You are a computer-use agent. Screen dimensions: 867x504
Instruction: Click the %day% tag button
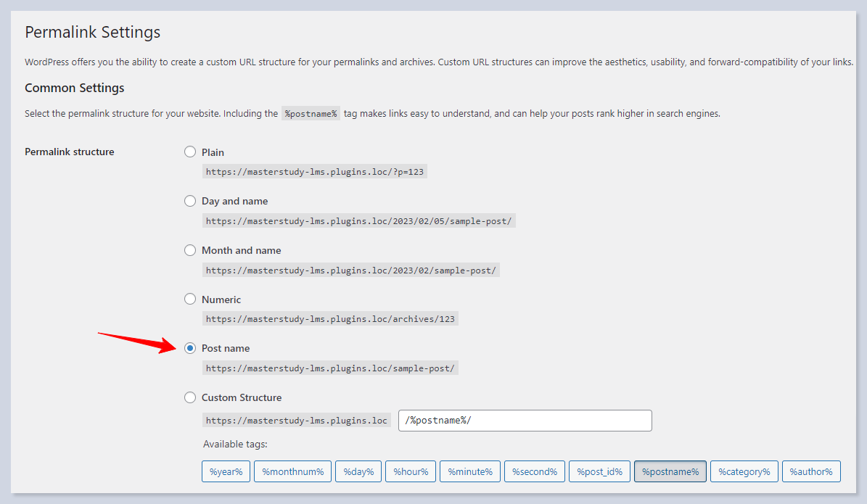(x=358, y=471)
